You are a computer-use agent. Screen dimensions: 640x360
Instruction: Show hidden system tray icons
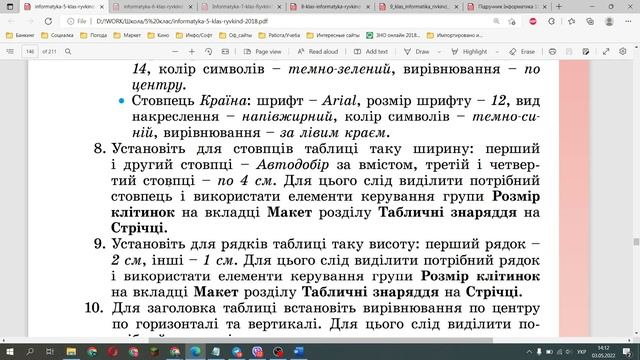pyautogui.click(x=529, y=351)
